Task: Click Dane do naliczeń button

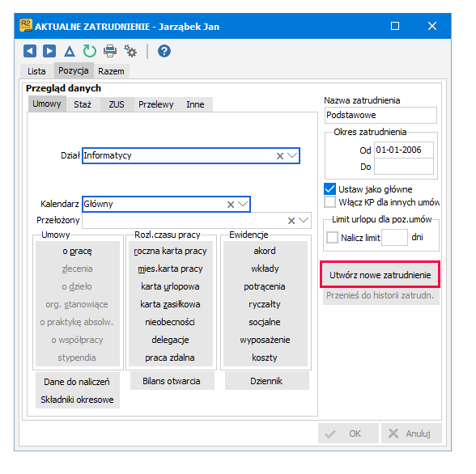Action: [x=77, y=382]
